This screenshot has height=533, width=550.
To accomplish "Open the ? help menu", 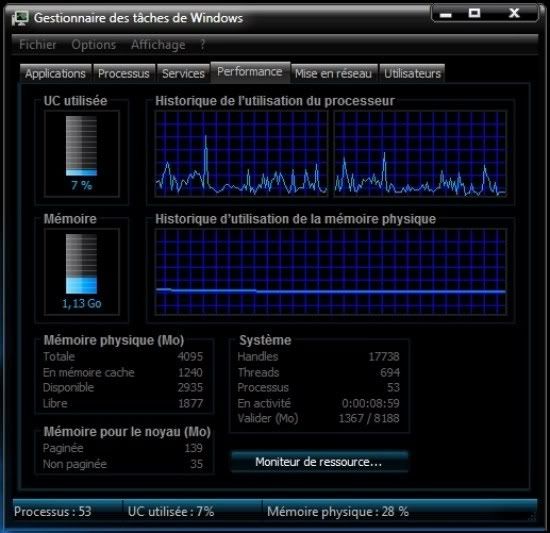I will (x=203, y=45).
